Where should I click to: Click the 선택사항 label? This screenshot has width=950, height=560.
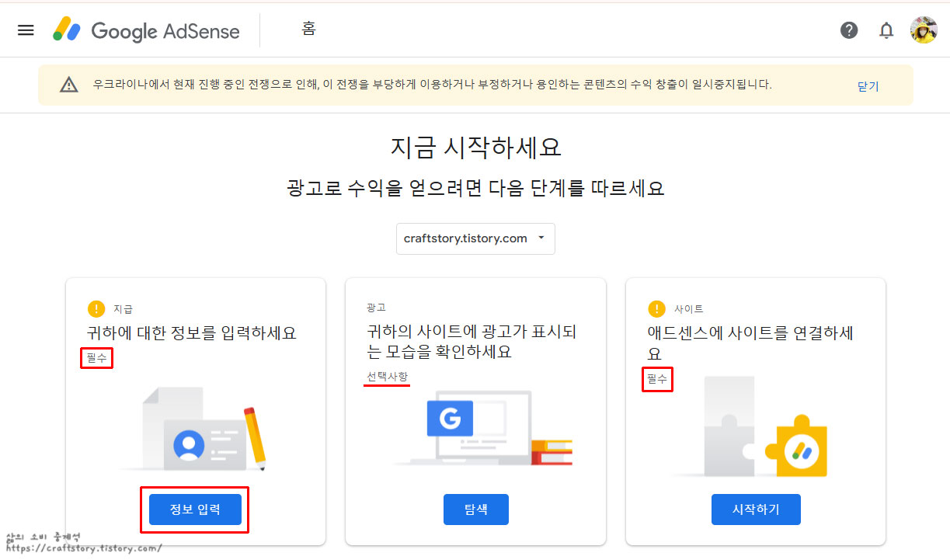click(x=388, y=377)
